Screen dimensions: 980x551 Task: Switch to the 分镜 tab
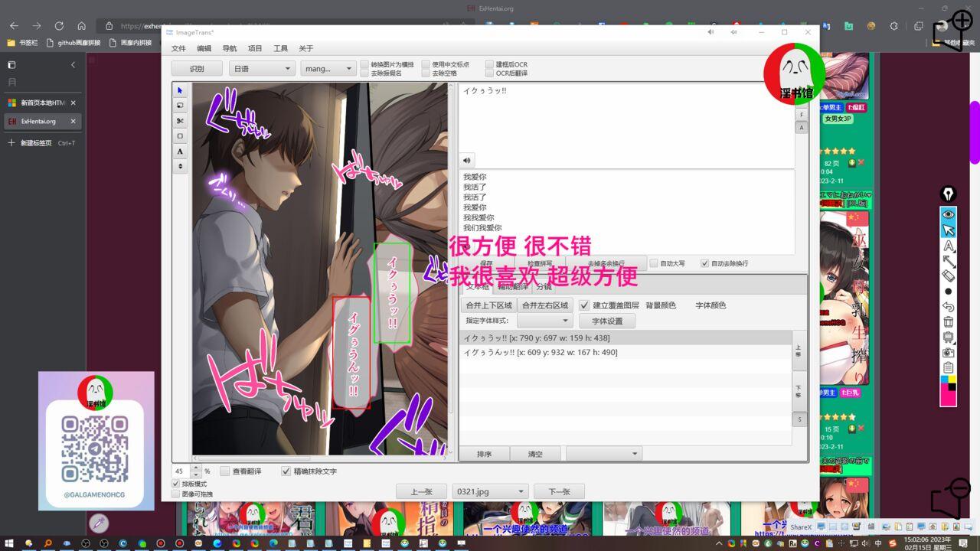[x=544, y=287]
